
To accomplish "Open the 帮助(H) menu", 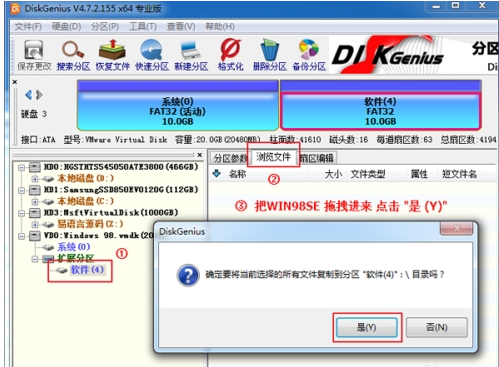I will tap(220, 26).
